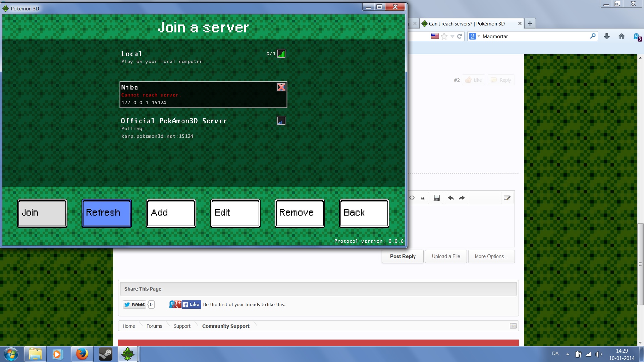Like post #2 in the forum
The height and width of the screenshot is (362, 644).
[x=474, y=80]
